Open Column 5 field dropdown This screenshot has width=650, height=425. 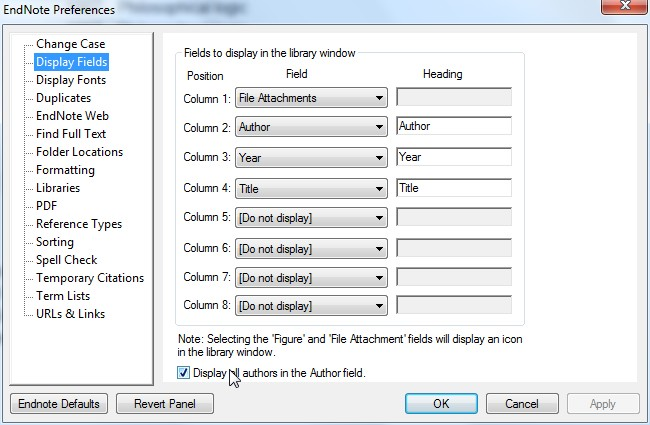click(x=311, y=218)
